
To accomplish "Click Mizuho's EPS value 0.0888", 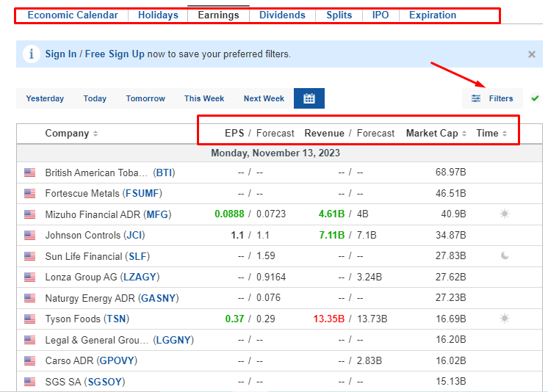I will point(229,214).
